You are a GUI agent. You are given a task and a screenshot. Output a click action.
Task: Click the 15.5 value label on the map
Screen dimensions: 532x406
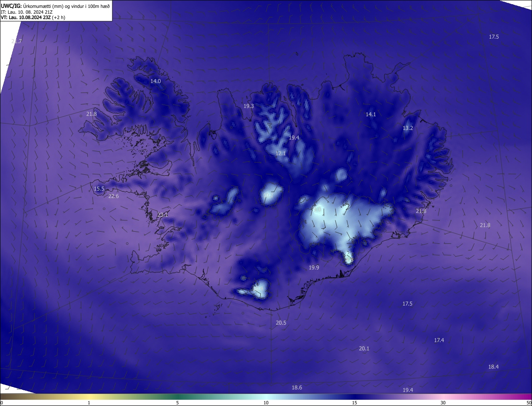[x=99, y=188]
